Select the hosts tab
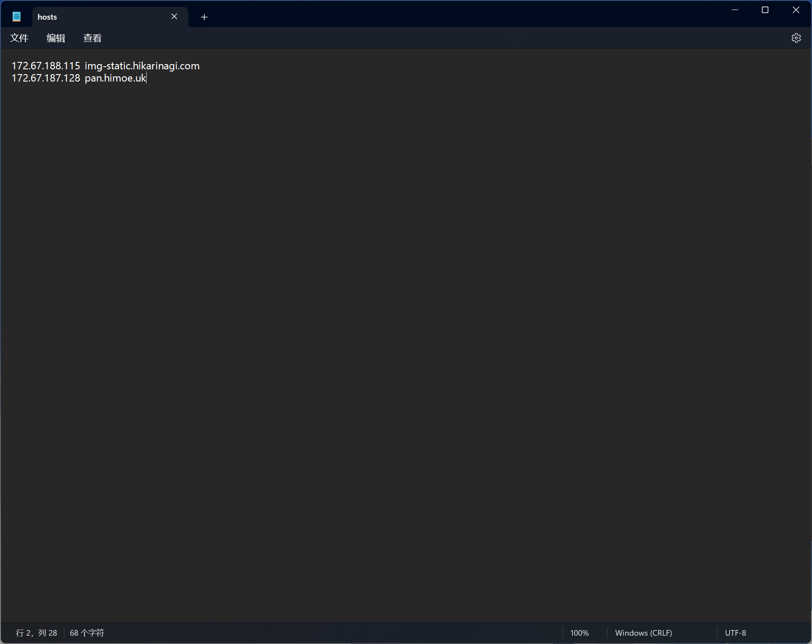This screenshot has width=812, height=644. 110,17
